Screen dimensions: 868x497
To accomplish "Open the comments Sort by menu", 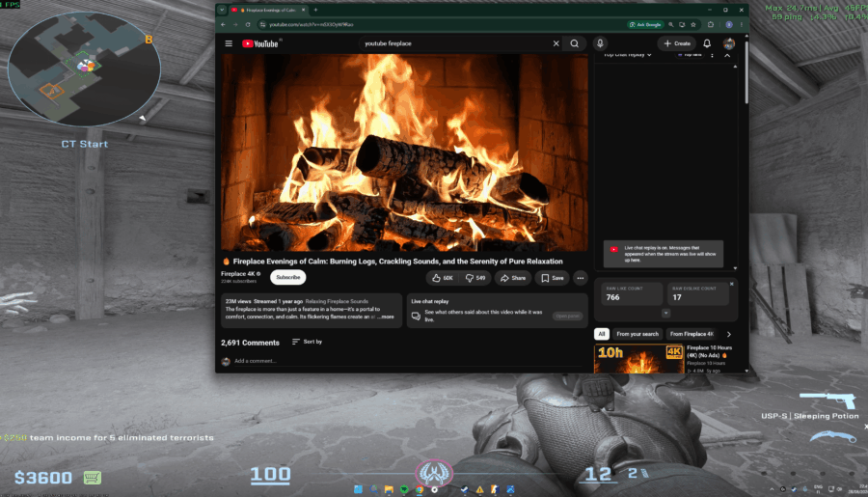I will (x=308, y=342).
